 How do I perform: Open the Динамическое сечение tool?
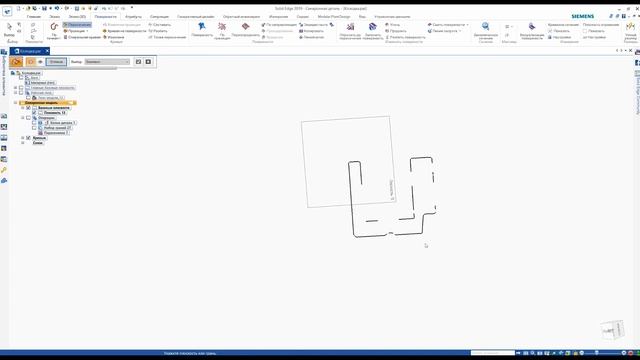[x=485, y=31]
